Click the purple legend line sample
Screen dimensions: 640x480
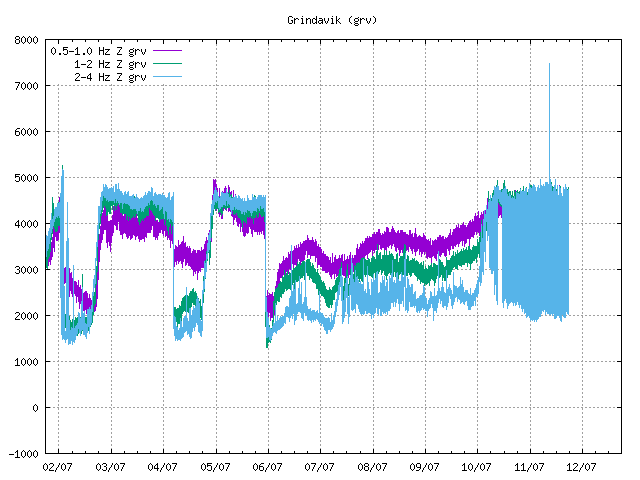click(167, 51)
